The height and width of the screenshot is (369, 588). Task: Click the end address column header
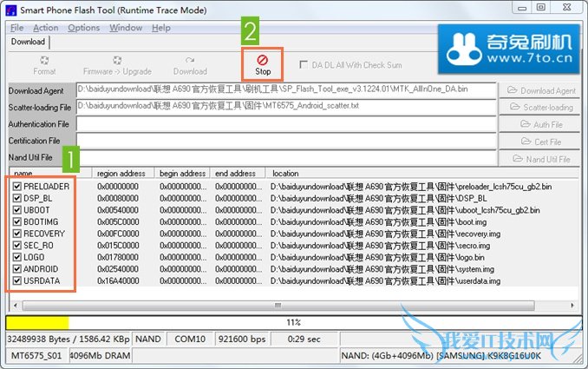pos(238,173)
